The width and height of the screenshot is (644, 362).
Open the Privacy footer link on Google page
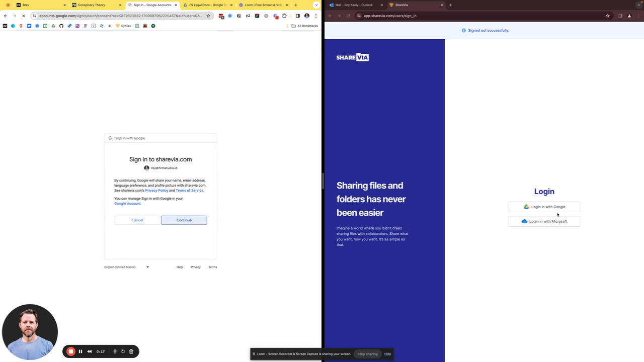click(196, 267)
